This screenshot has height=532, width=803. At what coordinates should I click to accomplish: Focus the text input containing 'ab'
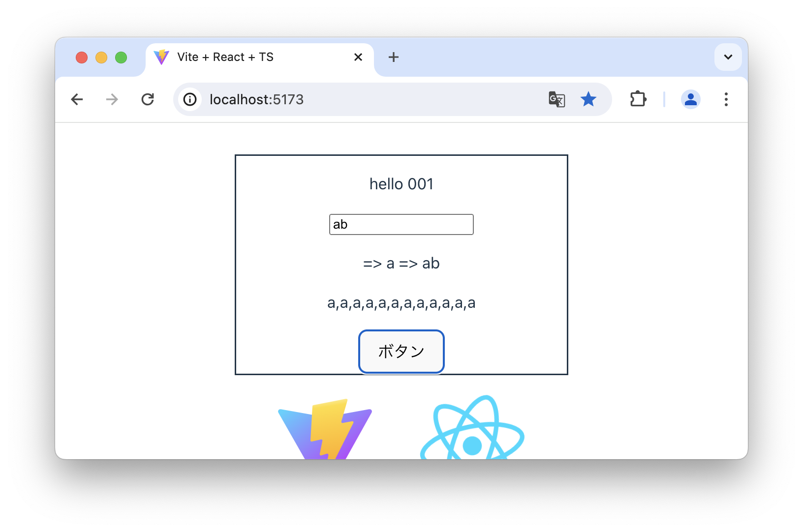pyautogui.click(x=401, y=224)
